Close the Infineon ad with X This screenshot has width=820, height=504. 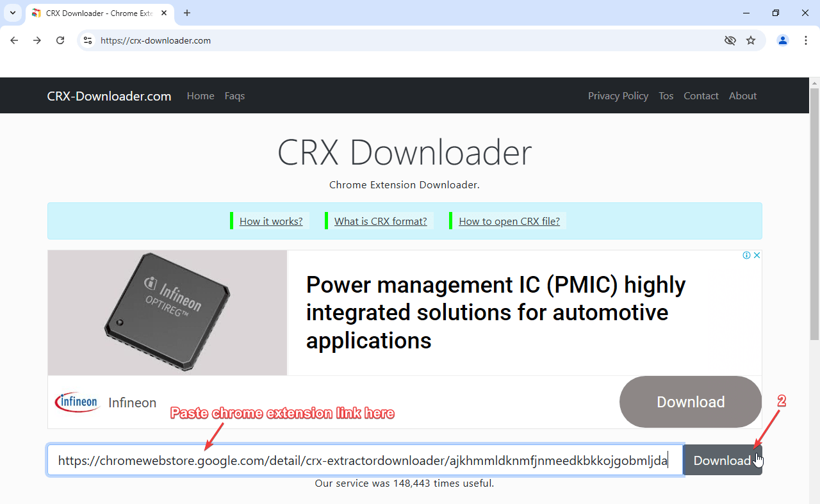pos(757,256)
